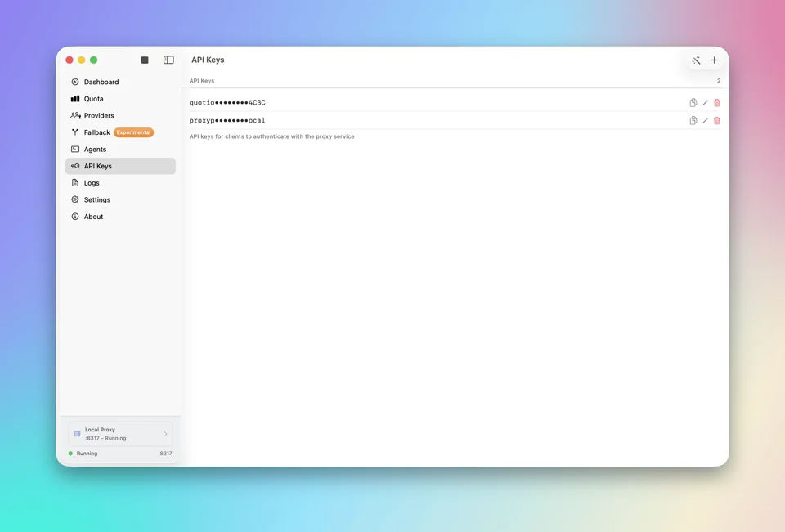Select the API Keys sidebar item
Image resolution: width=785 pixels, height=532 pixels.
click(120, 166)
